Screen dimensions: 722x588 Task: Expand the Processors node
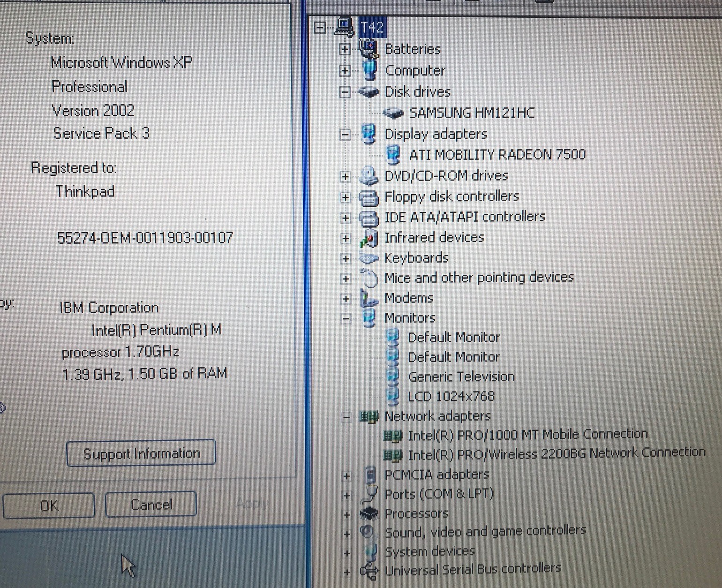point(347,515)
